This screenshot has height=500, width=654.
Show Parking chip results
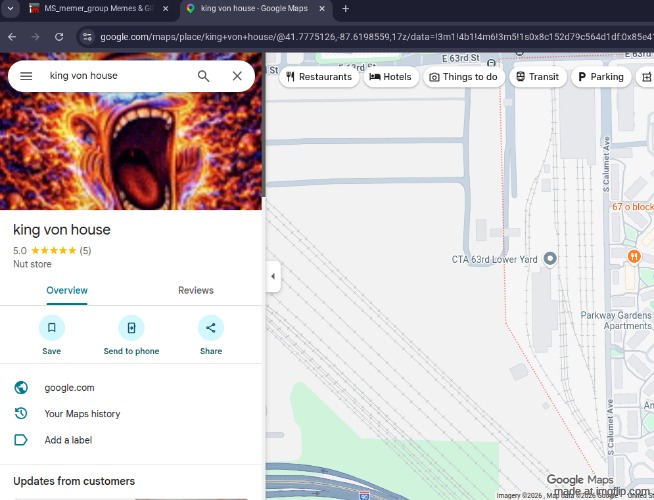coord(600,77)
